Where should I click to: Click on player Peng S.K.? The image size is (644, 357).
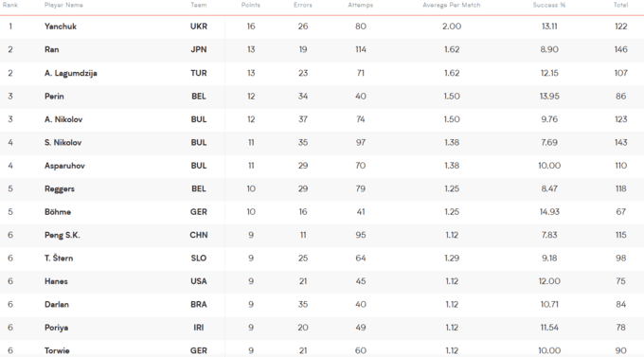tap(62, 236)
